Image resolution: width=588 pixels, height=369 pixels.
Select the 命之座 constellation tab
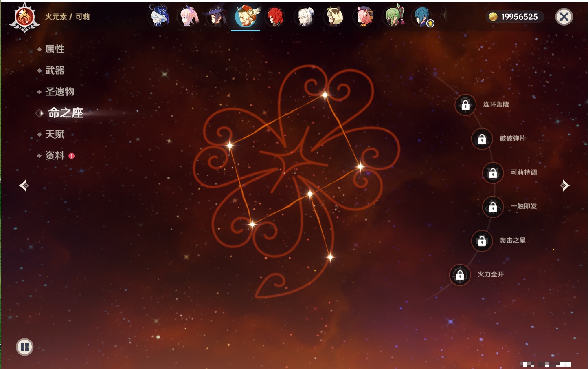pos(65,113)
